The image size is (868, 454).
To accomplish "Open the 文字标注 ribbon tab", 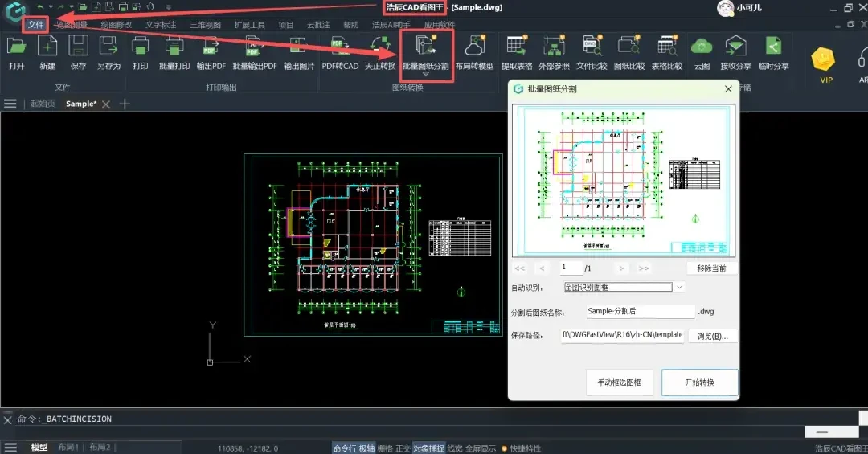I will 161,25.
